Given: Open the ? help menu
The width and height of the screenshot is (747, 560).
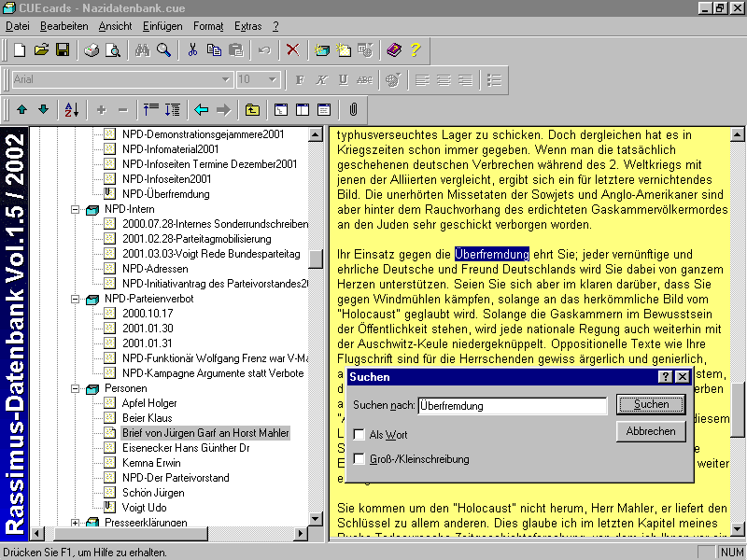Looking at the screenshot, I should [275, 26].
